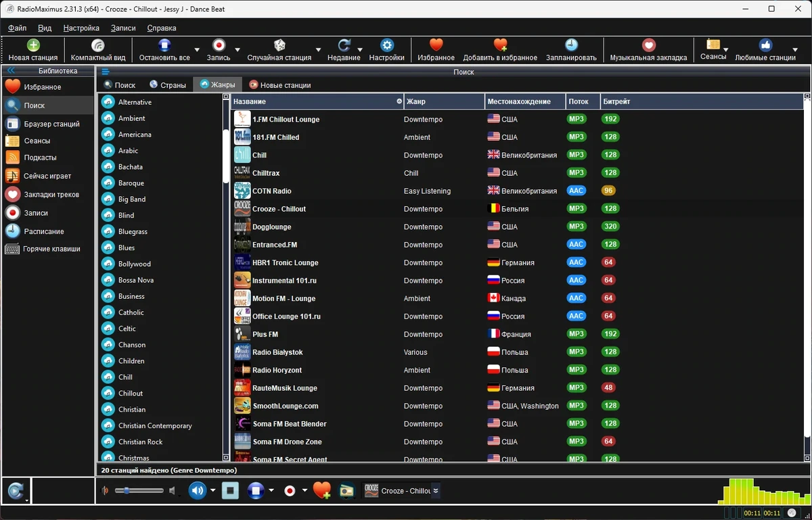Image resolution: width=812 pixels, height=520 pixels.
Task: Switch to the Страны tab
Action: click(x=168, y=85)
